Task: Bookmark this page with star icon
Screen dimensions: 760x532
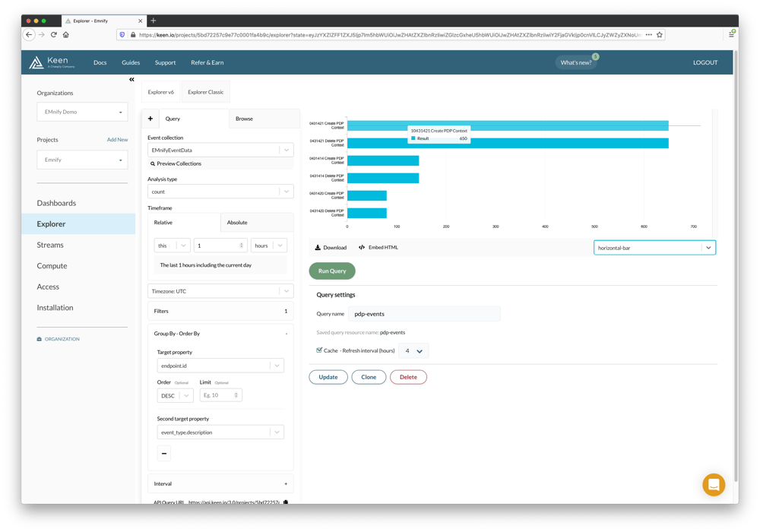Action: 659,35
